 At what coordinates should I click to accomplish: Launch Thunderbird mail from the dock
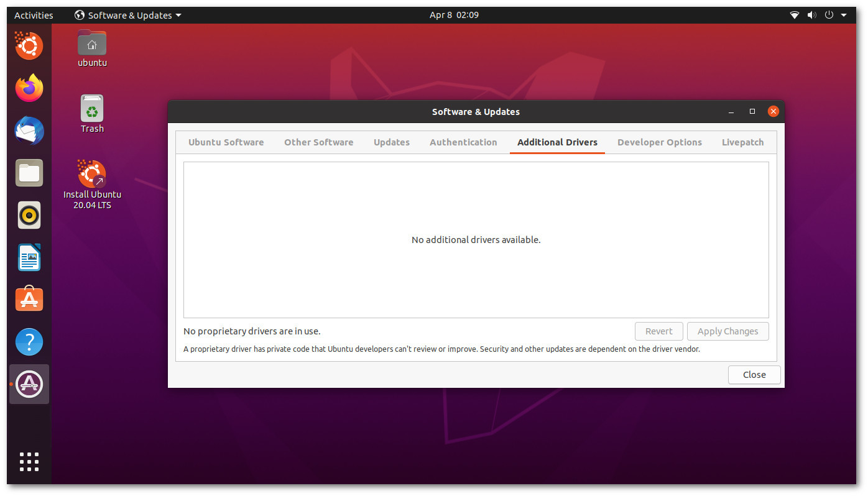[29, 131]
